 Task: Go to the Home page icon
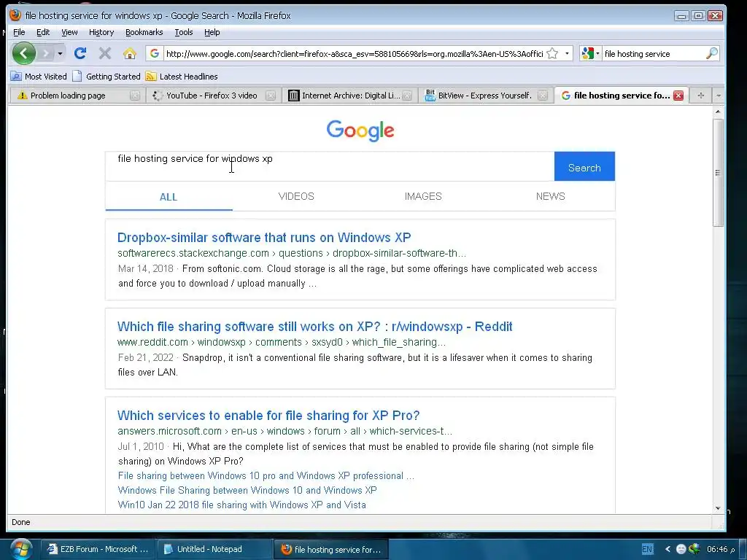(130, 53)
